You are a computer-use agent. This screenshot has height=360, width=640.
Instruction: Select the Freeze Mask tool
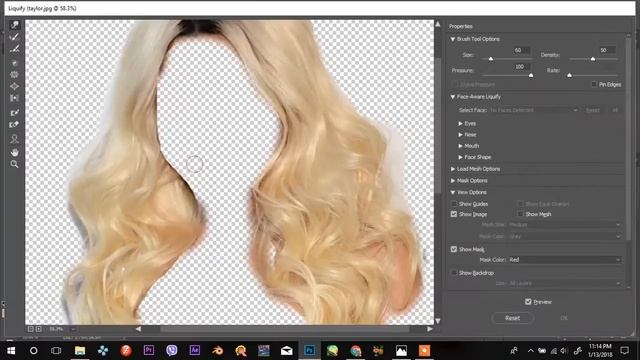click(15, 112)
